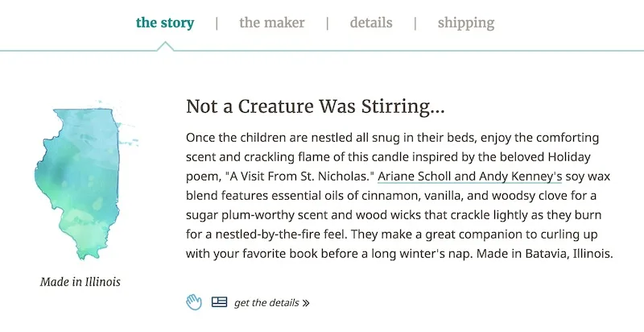Click the notch pointer under the story tab
This screenshot has width=644, height=332.
click(x=165, y=45)
